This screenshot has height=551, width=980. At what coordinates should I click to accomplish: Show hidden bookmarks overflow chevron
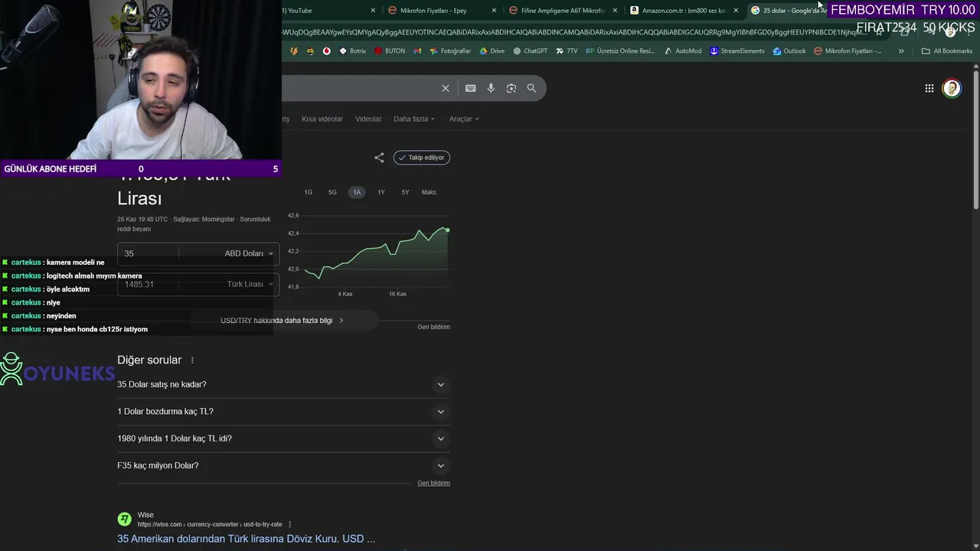[901, 51]
